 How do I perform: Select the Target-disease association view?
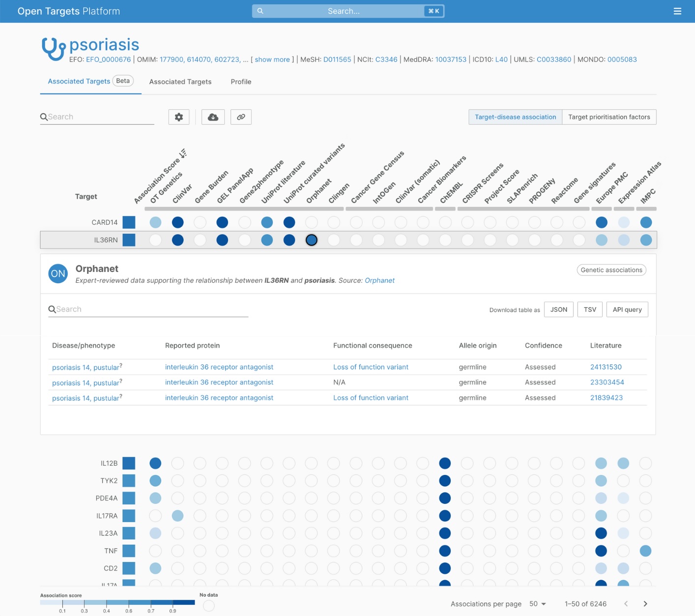coord(515,117)
